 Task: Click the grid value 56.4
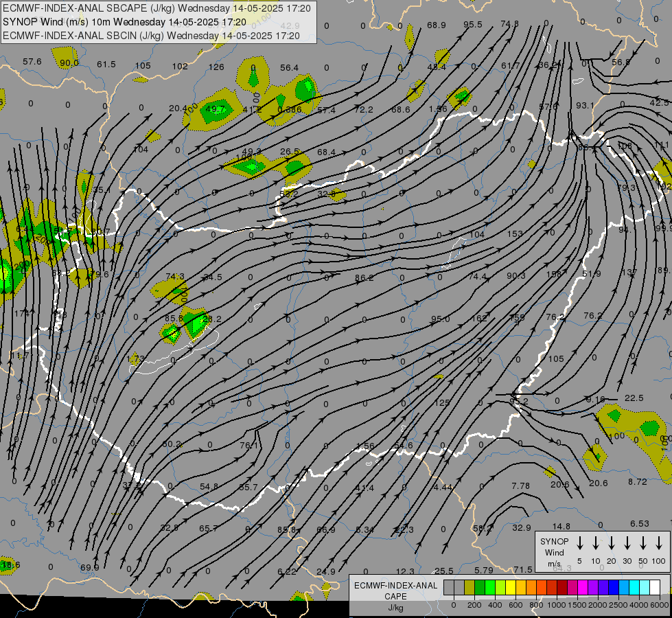coord(289,68)
